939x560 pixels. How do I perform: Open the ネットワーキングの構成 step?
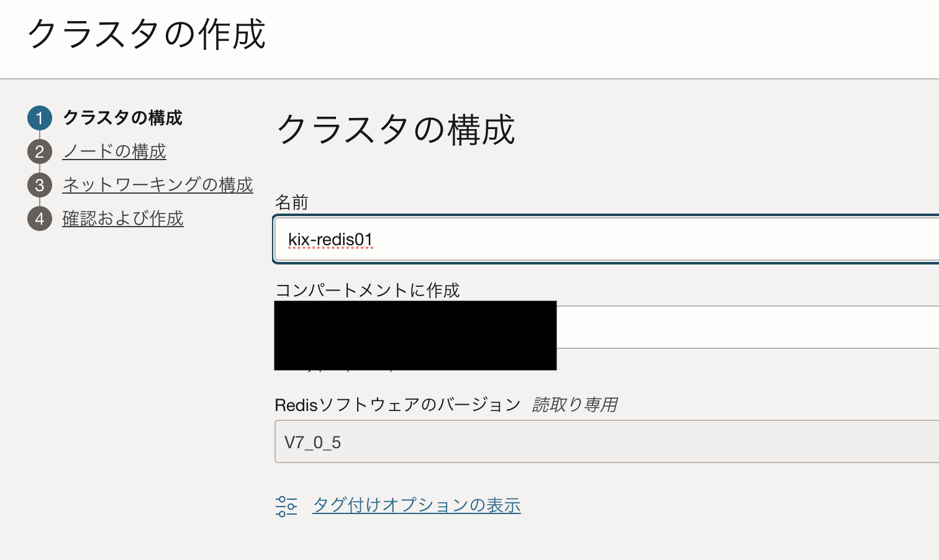(x=157, y=184)
